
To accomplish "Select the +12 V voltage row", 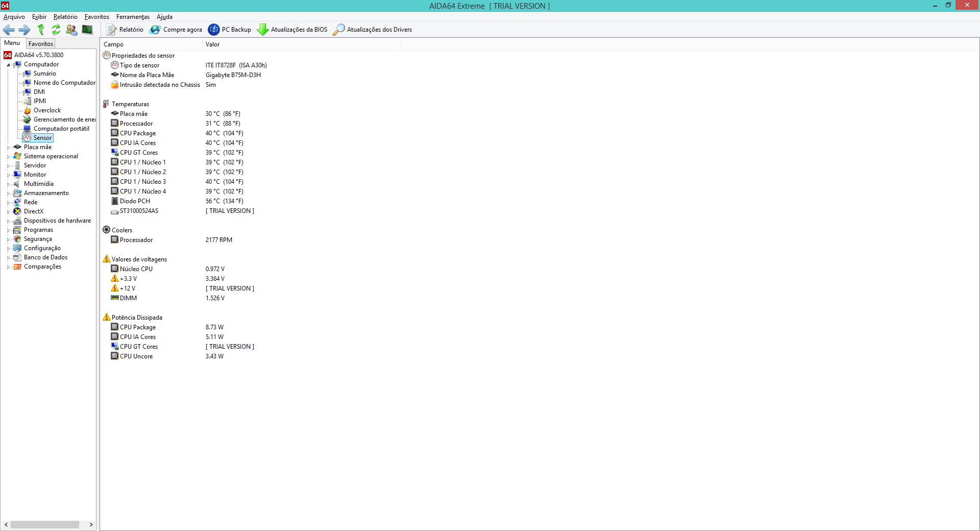I will [x=183, y=288].
